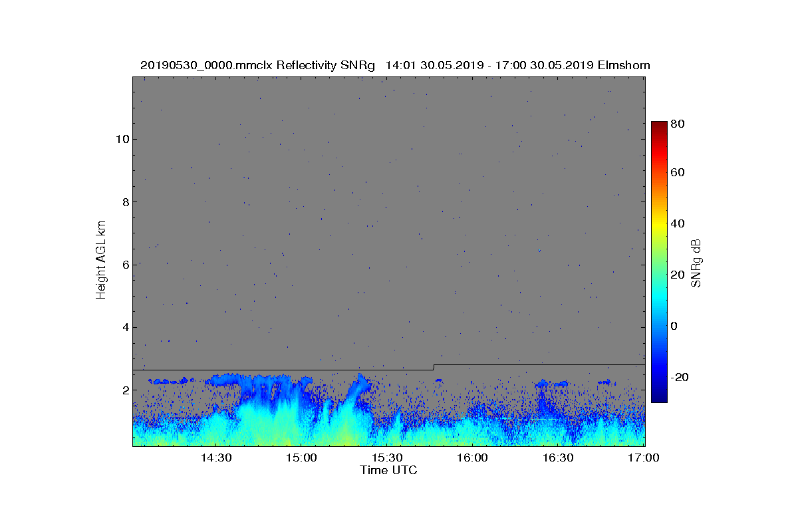
Task: Click the height tick label 10
Action: pos(121,139)
